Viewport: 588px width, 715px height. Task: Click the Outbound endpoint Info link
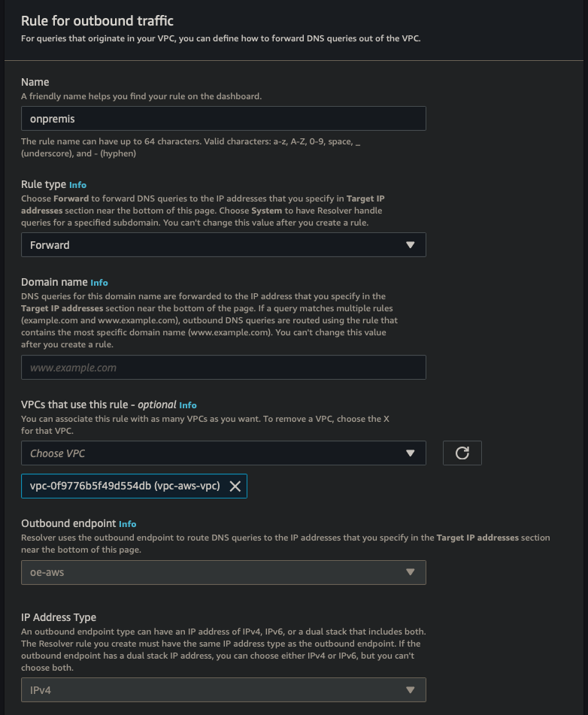coord(127,524)
